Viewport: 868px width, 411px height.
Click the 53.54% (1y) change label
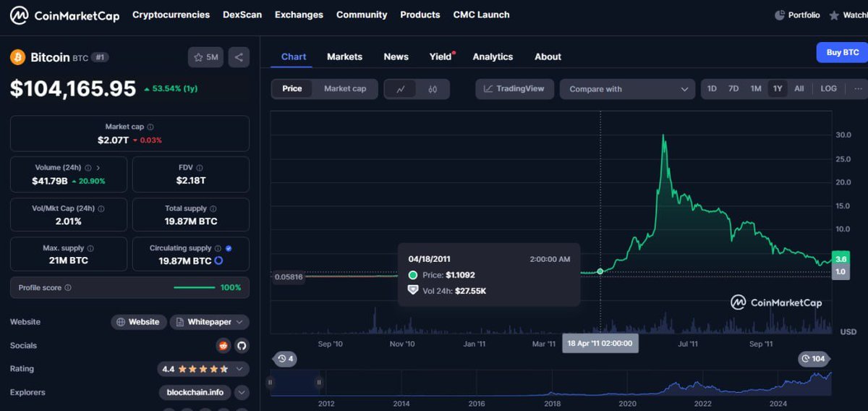click(171, 89)
